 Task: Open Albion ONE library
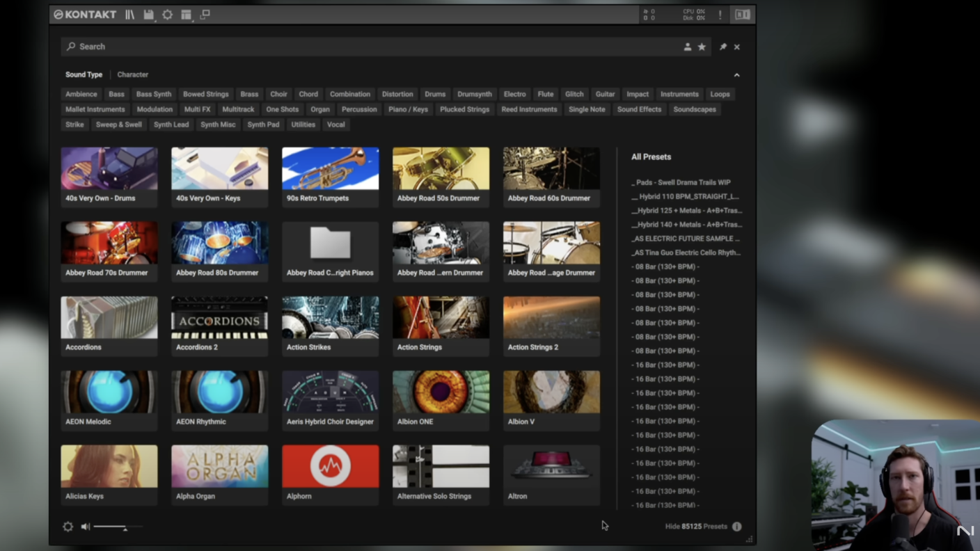click(441, 400)
